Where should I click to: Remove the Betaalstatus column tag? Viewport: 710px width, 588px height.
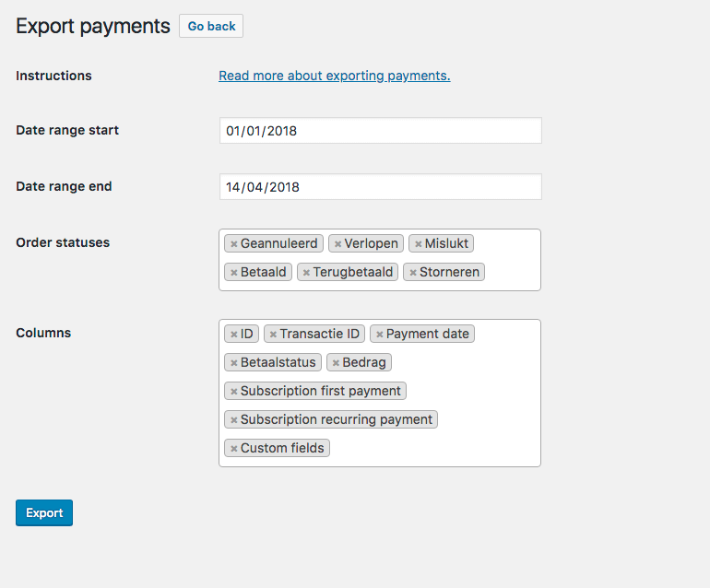tap(234, 363)
